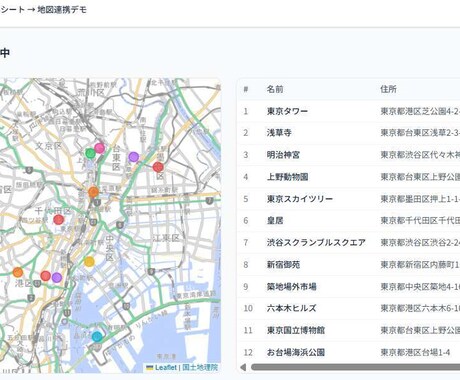Click the red marker beside purple one in 港区

[x=46, y=276]
